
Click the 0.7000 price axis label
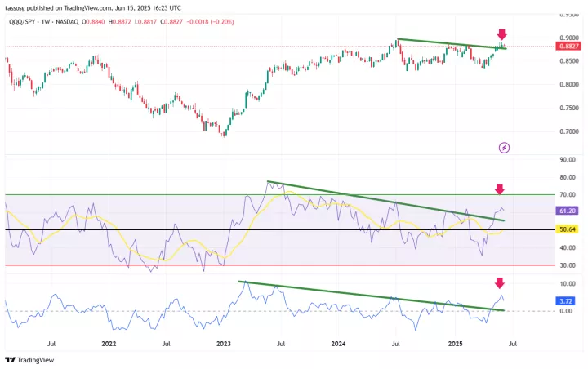click(569, 131)
